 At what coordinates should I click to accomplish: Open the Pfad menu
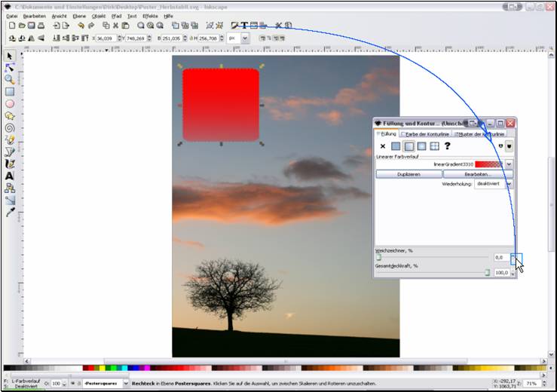[116, 15]
